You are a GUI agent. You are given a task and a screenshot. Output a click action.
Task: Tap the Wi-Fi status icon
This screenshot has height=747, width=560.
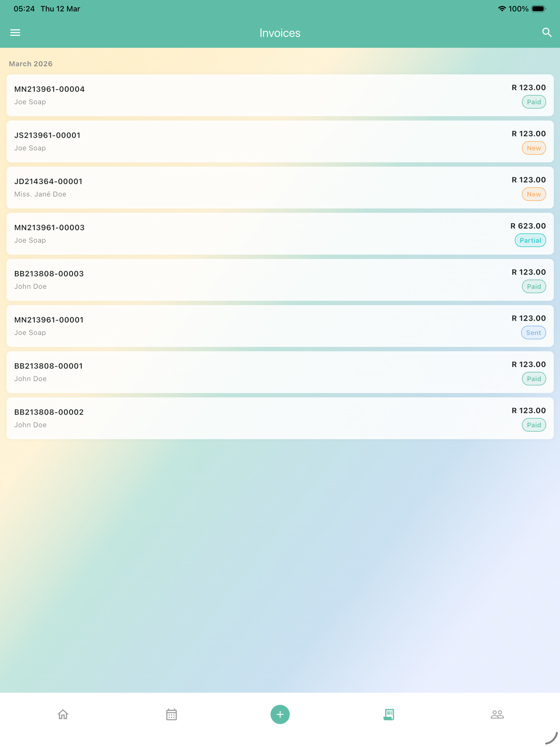[x=502, y=9]
